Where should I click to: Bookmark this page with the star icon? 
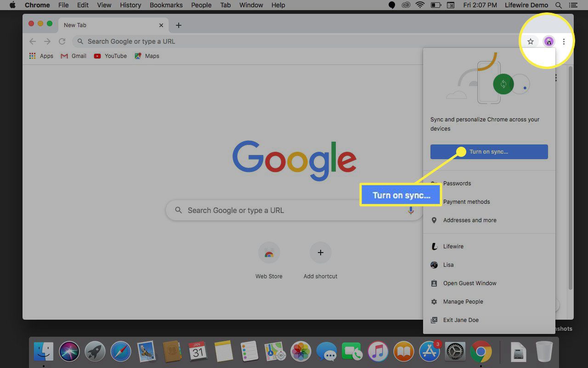tap(531, 41)
